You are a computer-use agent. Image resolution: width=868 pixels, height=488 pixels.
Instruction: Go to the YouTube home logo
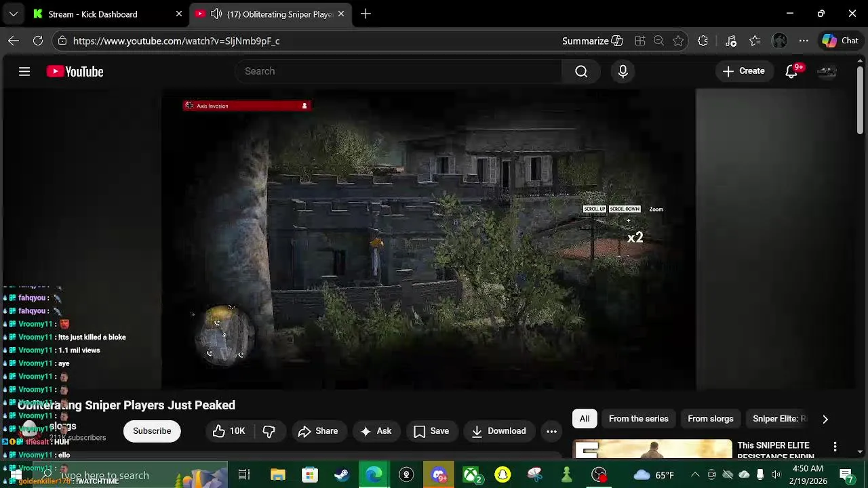[x=75, y=71]
